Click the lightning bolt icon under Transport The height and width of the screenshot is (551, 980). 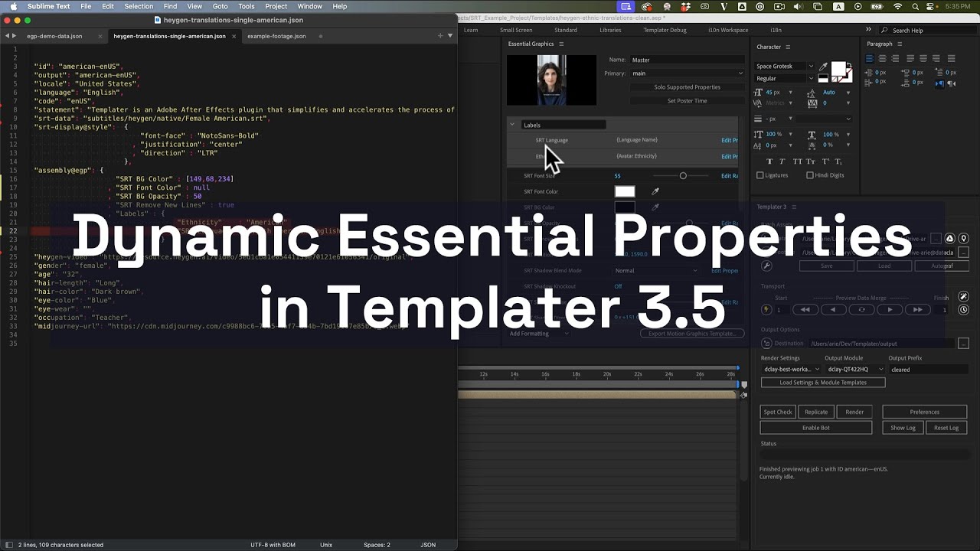click(766, 310)
